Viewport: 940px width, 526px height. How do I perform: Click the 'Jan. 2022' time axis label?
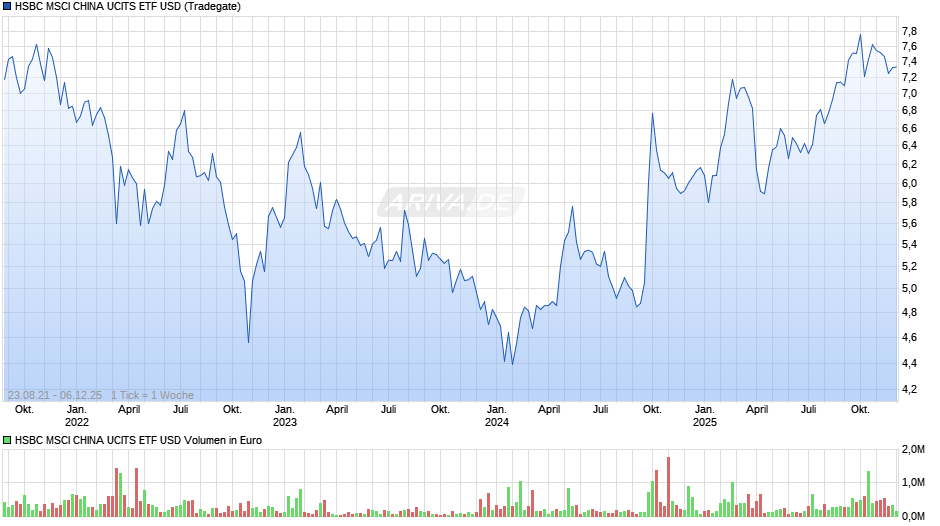pos(77,416)
